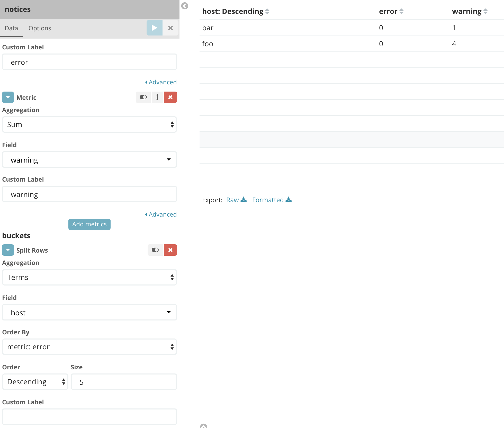Click the apply changes play button
The image size is (504, 428).
pyautogui.click(x=154, y=28)
